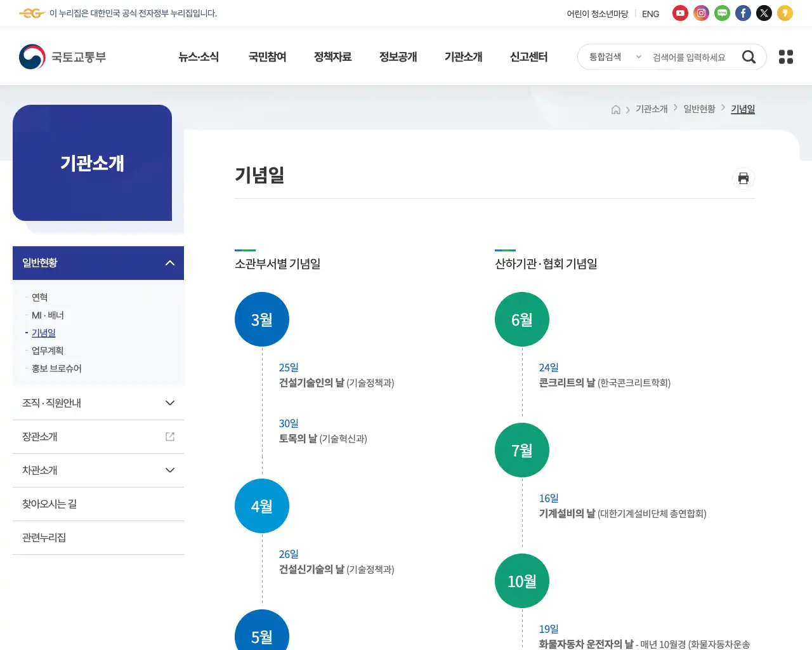812x650 pixels.
Task: Open the four-dot sitemap menu icon
Action: (786, 57)
